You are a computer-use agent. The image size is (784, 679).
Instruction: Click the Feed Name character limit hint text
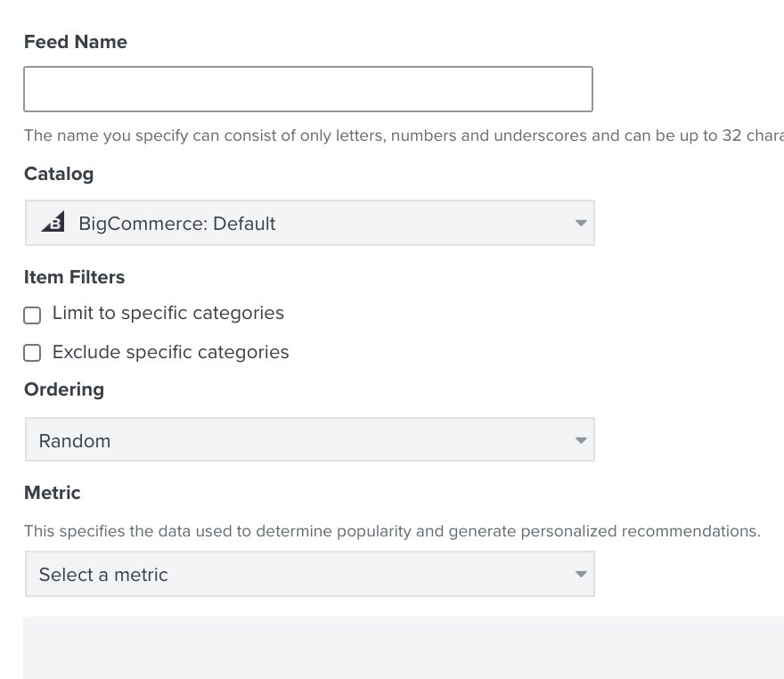[404, 135]
